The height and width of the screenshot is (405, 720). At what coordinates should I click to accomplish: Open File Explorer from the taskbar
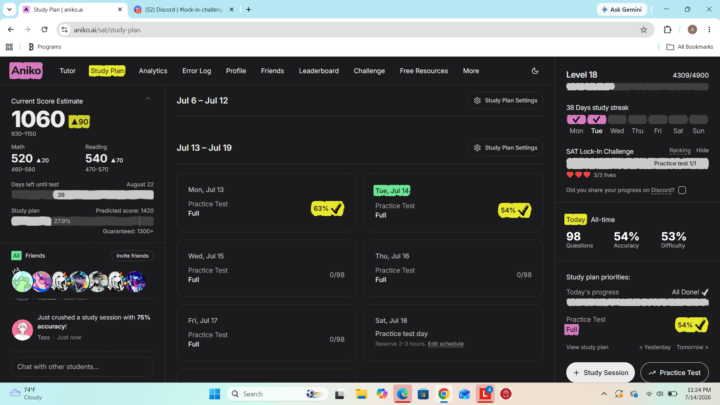[361, 394]
